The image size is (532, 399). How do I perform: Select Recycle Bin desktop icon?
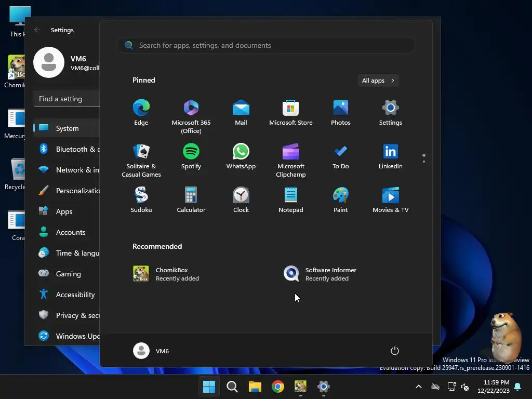(15, 175)
